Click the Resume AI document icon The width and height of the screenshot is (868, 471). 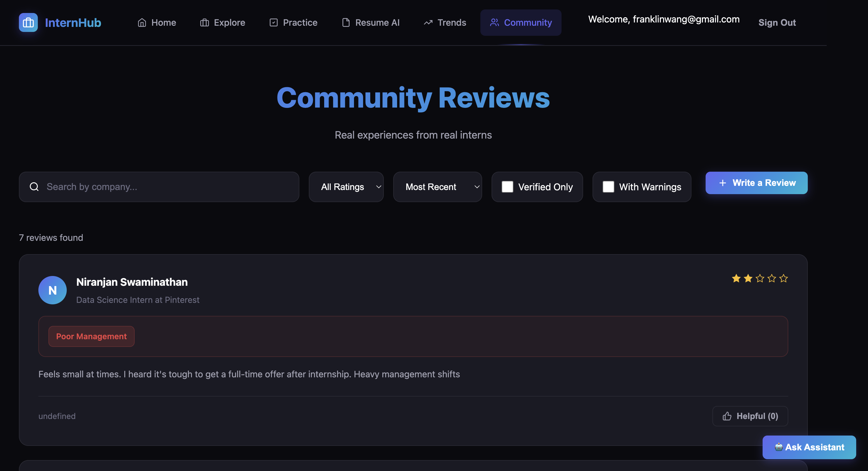[x=346, y=22]
